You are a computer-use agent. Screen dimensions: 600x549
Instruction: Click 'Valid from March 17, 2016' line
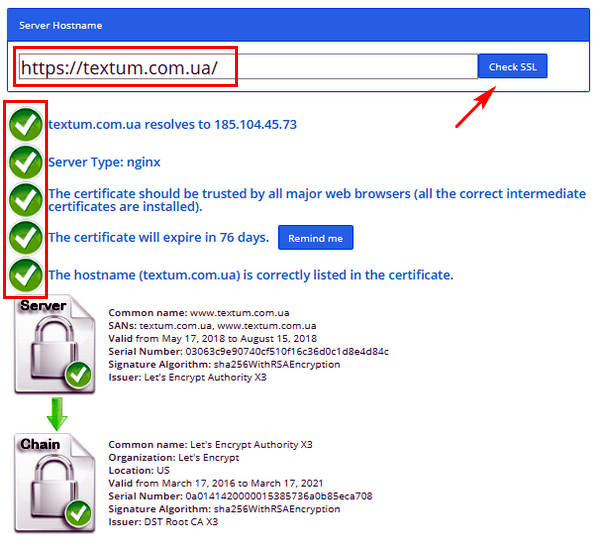click(x=215, y=483)
